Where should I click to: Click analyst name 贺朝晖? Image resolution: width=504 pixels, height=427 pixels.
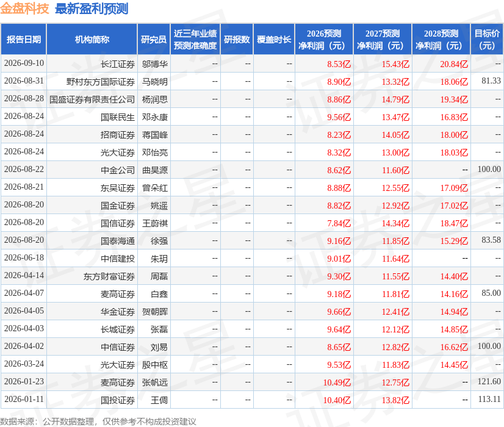155,312
